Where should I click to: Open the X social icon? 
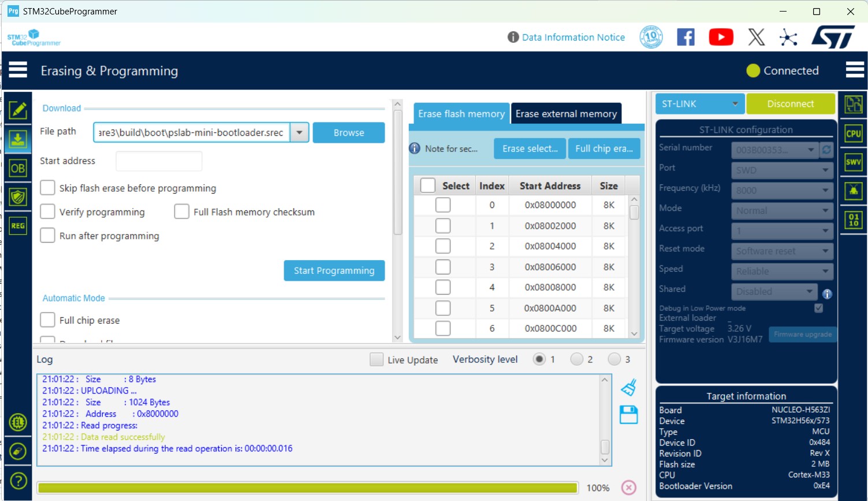756,38
